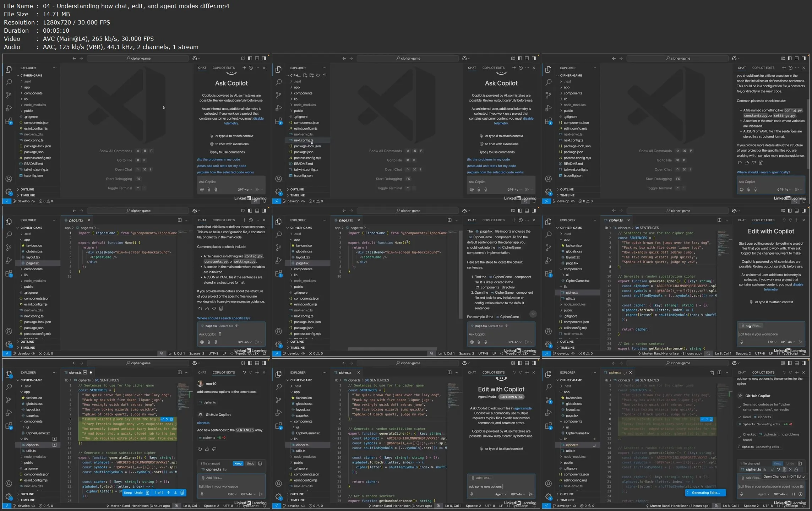
Task: Click Keep in the floating editor toolbar
Action: (x=128, y=493)
